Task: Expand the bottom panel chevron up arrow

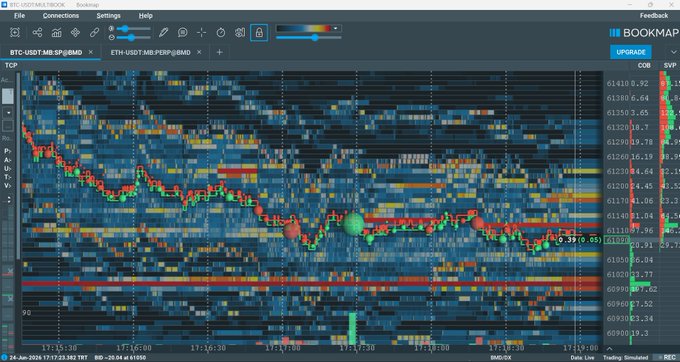Action: (x=609, y=348)
